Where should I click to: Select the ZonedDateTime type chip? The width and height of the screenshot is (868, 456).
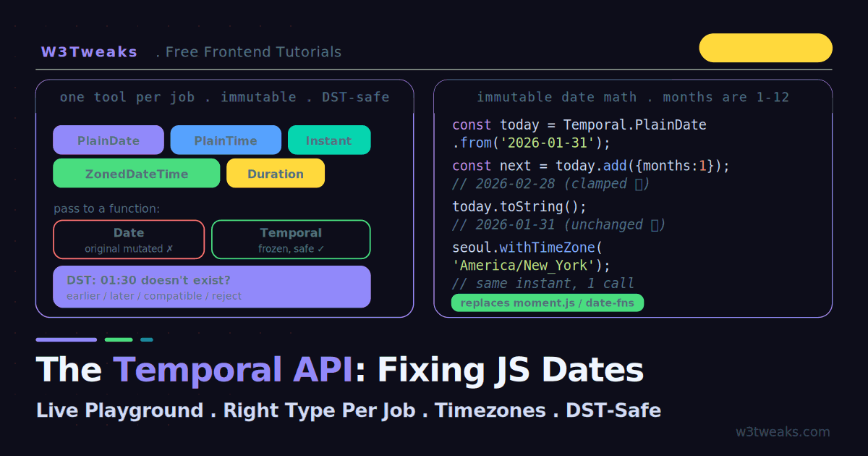point(137,174)
